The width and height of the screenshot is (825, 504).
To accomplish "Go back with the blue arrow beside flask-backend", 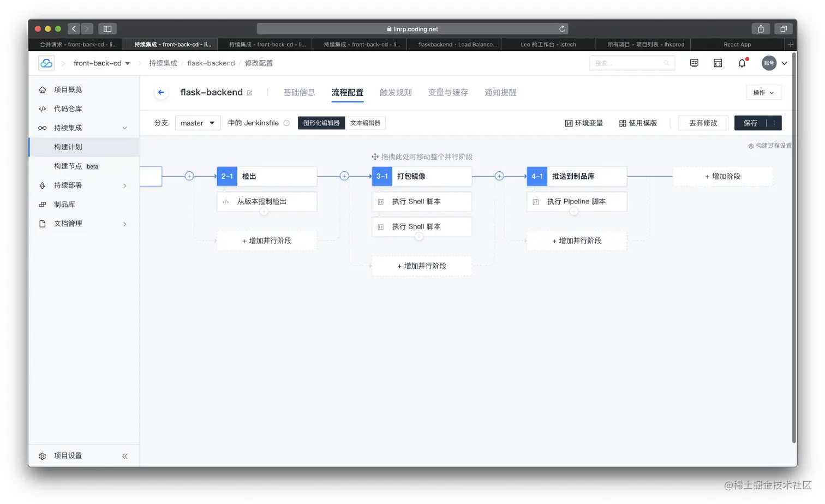I will pos(161,92).
